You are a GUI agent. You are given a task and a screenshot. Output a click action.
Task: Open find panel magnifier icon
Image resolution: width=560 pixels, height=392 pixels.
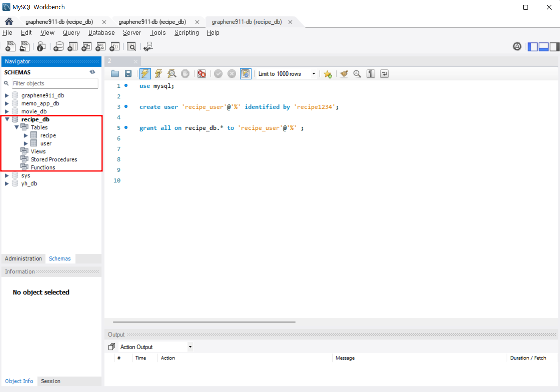(x=357, y=74)
